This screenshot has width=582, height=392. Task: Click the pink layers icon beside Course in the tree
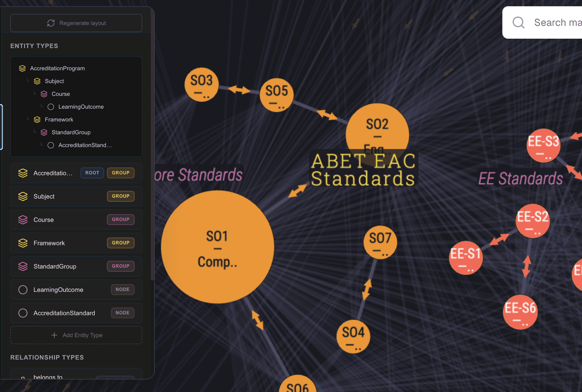[44, 94]
